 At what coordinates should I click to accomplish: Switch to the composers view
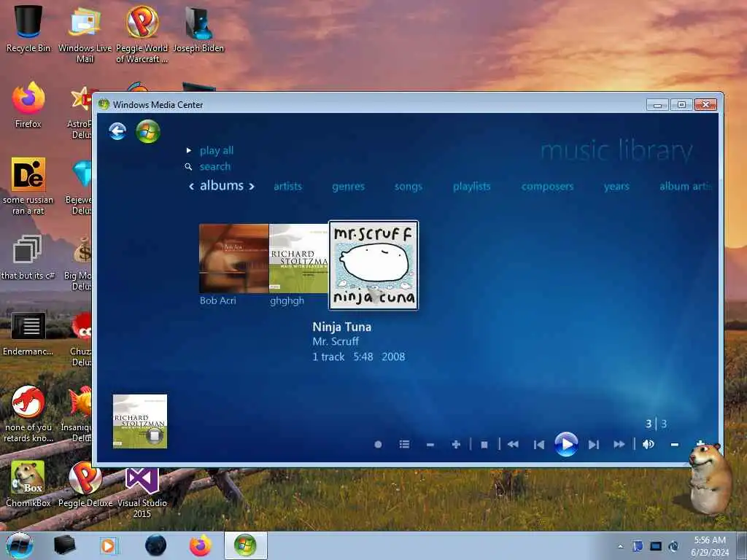(547, 187)
